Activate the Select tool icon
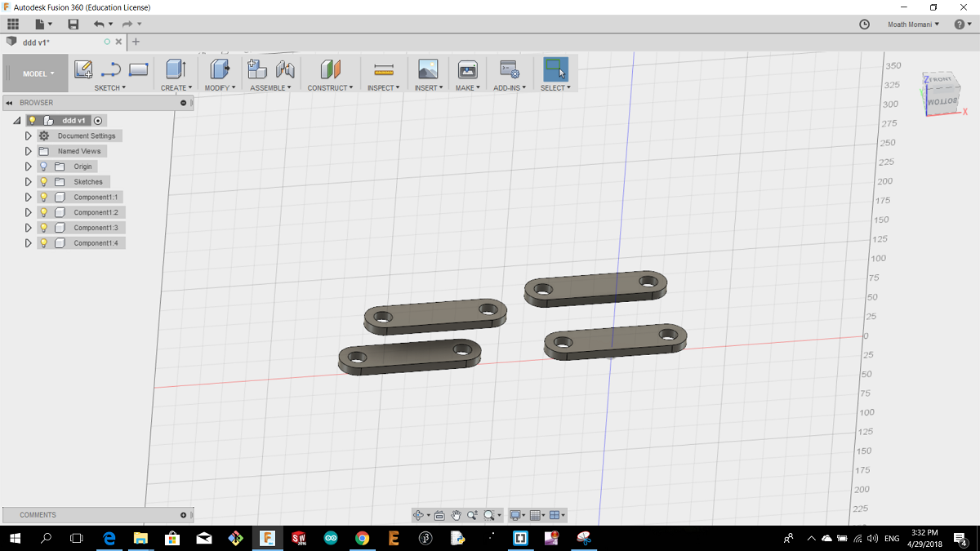 (x=555, y=69)
